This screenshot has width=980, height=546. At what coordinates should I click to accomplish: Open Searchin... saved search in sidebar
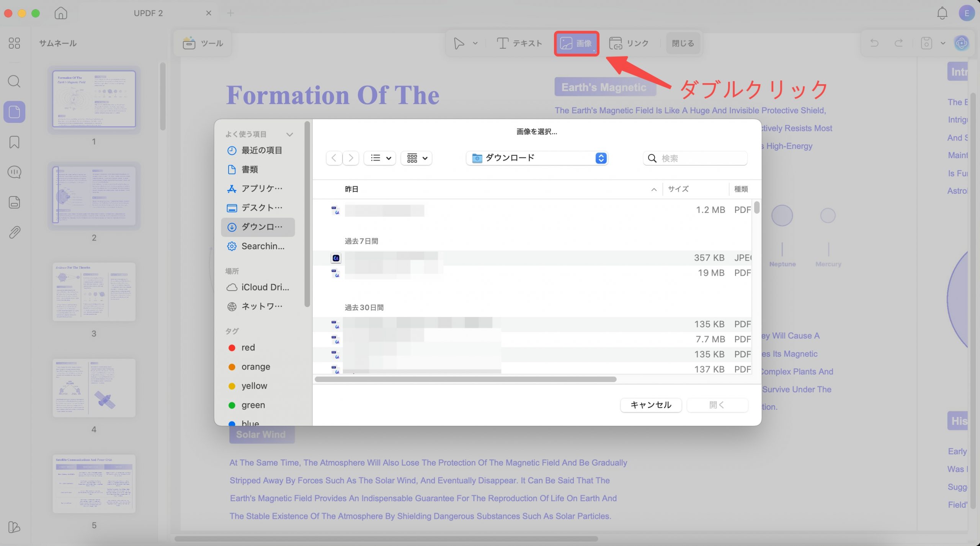pos(258,246)
